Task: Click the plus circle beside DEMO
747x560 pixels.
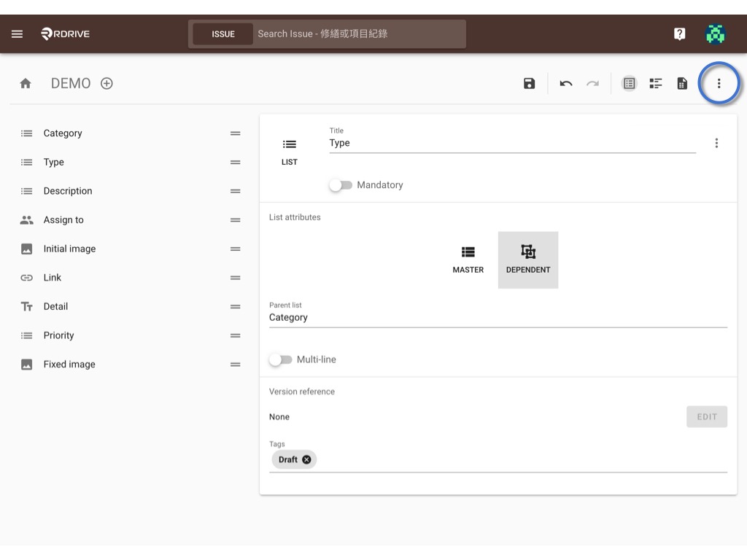Action: coord(107,83)
